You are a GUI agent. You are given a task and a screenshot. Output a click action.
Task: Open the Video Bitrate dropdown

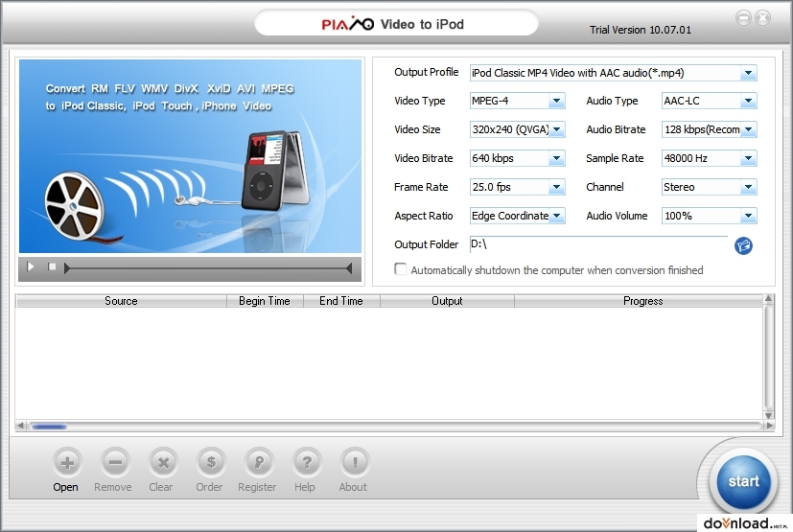click(556, 159)
